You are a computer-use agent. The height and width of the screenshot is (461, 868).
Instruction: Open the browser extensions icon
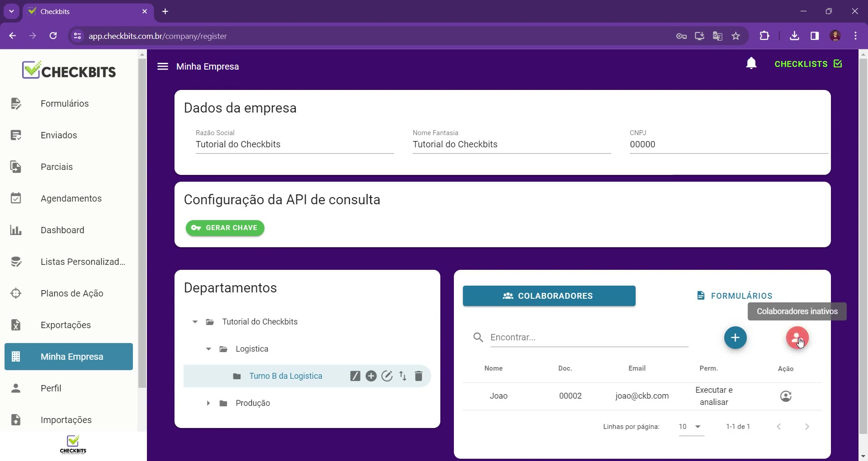764,36
